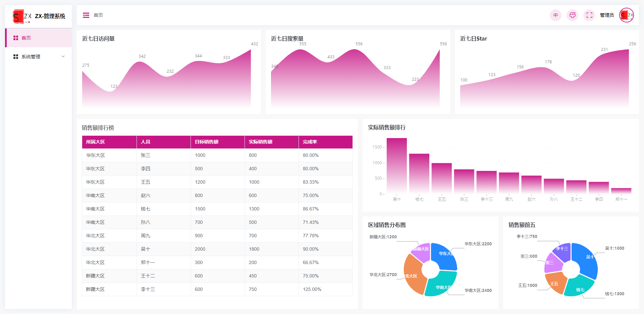
Task: Click the 近七日Star chart title
Action: (474, 39)
